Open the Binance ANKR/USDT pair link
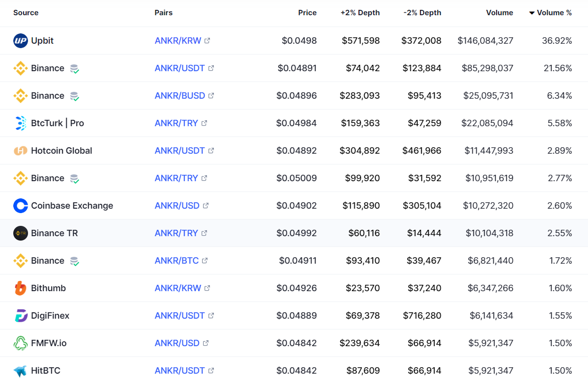This screenshot has width=588, height=382. tap(179, 68)
